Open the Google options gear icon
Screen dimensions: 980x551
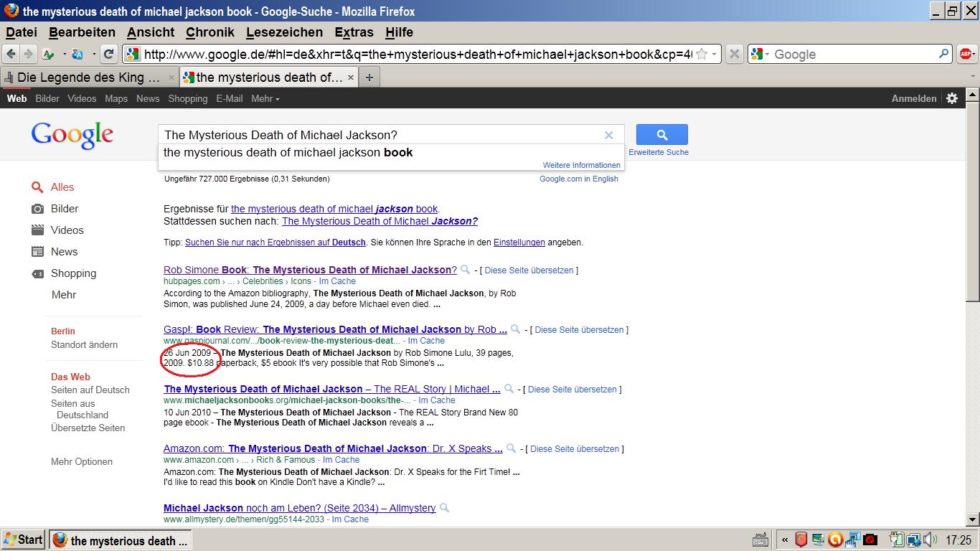[952, 98]
